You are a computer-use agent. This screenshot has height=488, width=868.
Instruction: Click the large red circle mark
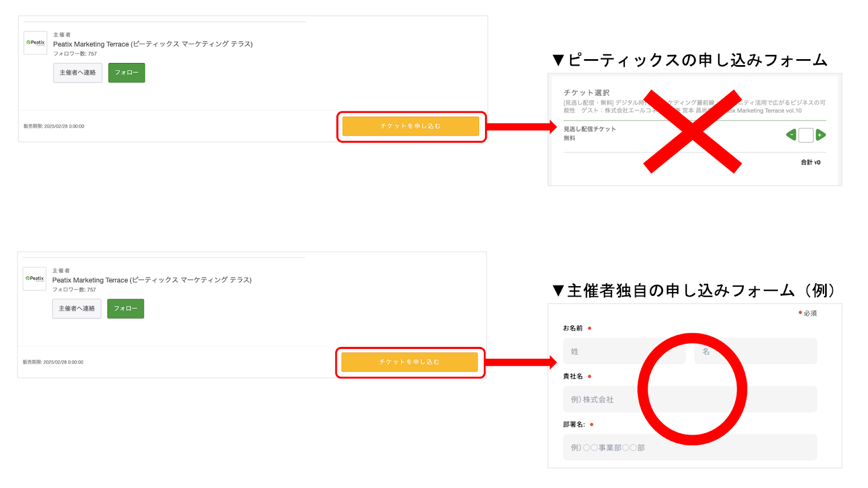click(x=692, y=389)
